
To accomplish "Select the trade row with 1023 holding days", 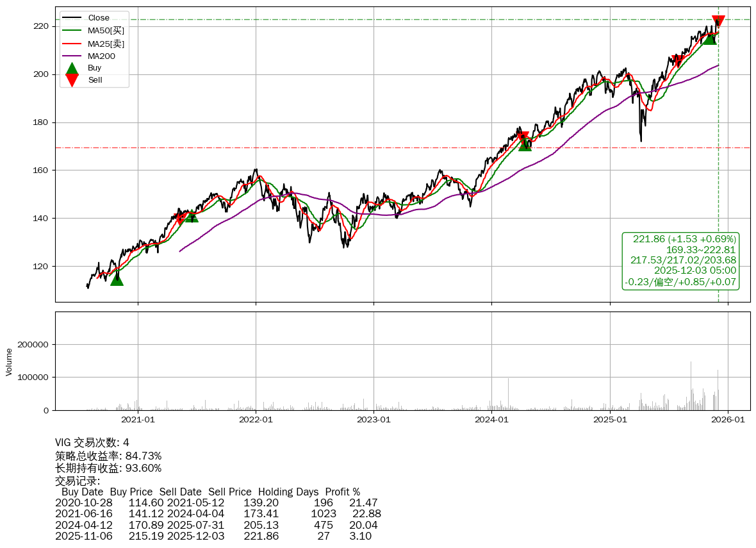I will tap(218, 514).
